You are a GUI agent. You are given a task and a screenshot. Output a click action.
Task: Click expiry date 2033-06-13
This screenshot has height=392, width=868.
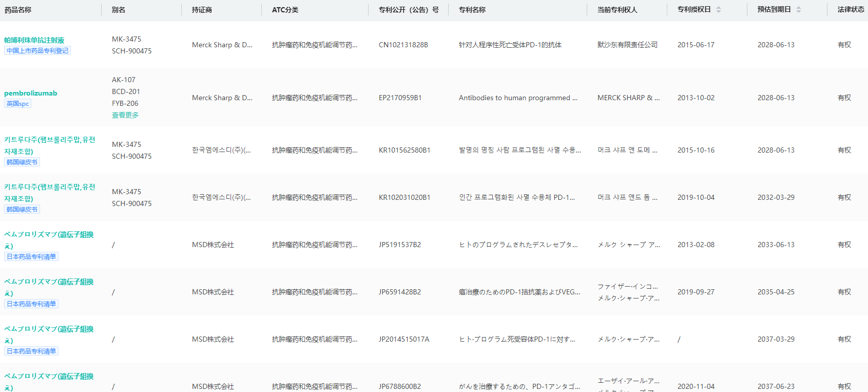pyautogui.click(x=776, y=245)
